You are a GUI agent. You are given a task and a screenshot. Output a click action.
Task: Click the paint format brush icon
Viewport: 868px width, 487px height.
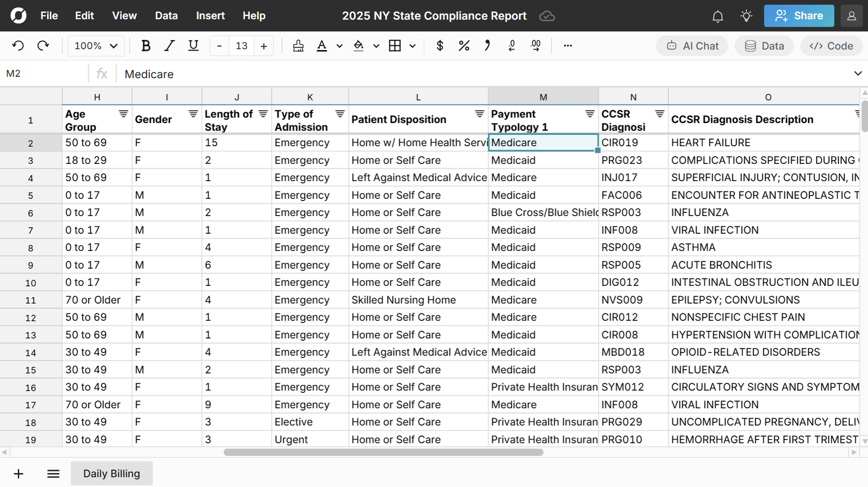pyautogui.click(x=298, y=46)
